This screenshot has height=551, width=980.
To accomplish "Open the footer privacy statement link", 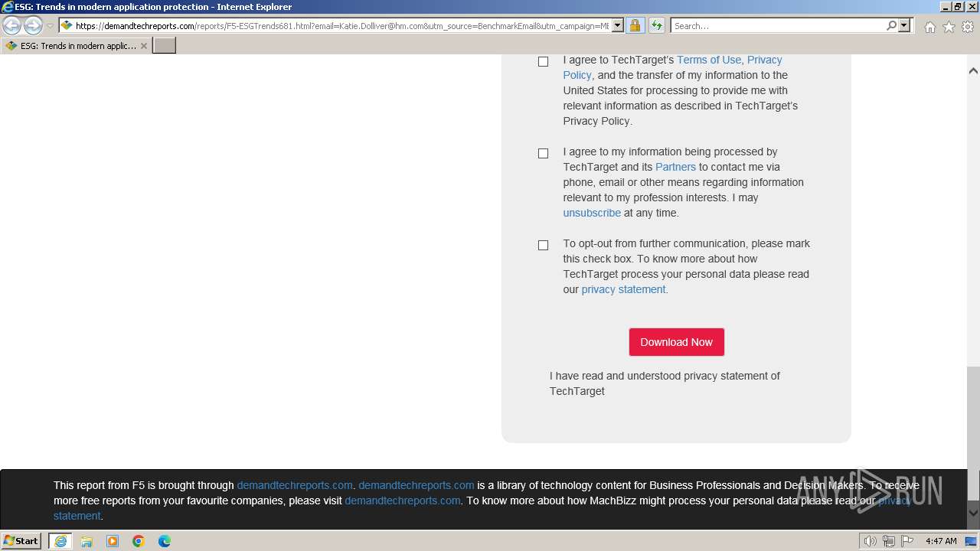I will point(894,500).
